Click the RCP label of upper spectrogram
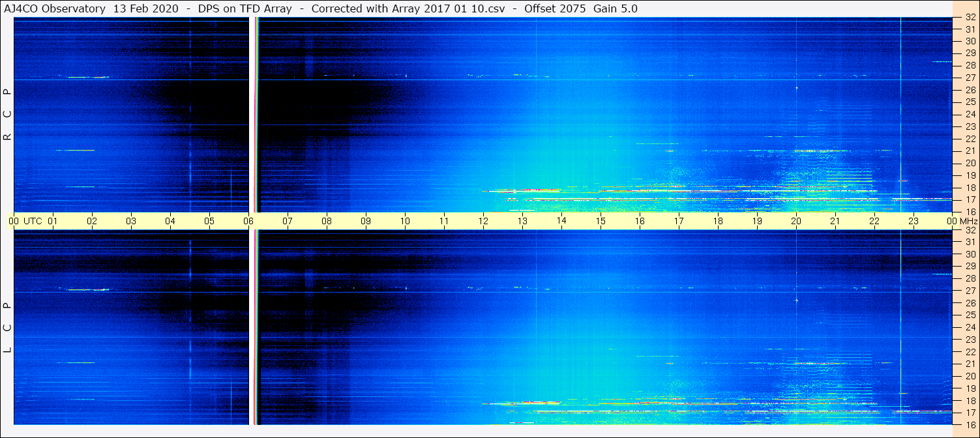This screenshot has width=980, height=438. (7, 115)
